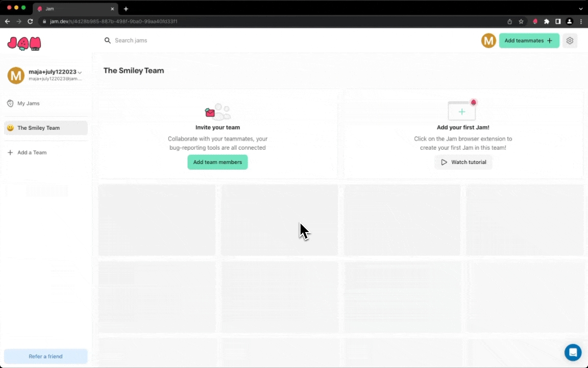Viewport: 588px width, 368px height.
Task: Click Add teammates button
Action: pyautogui.click(x=528, y=41)
